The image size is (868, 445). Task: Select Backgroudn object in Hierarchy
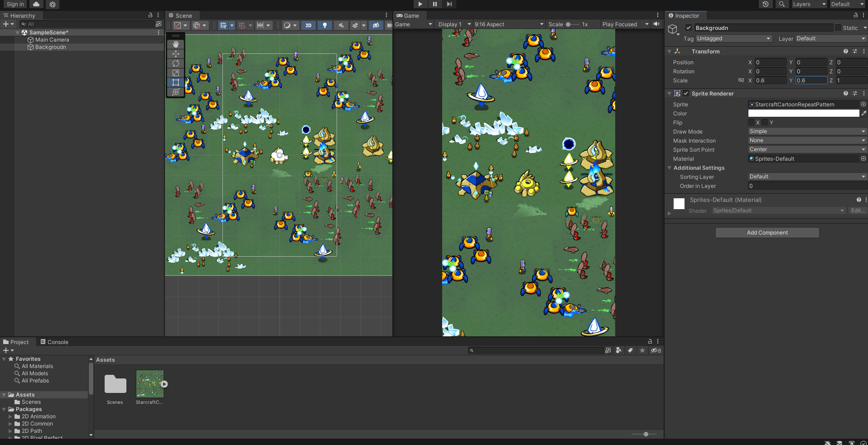pos(50,47)
